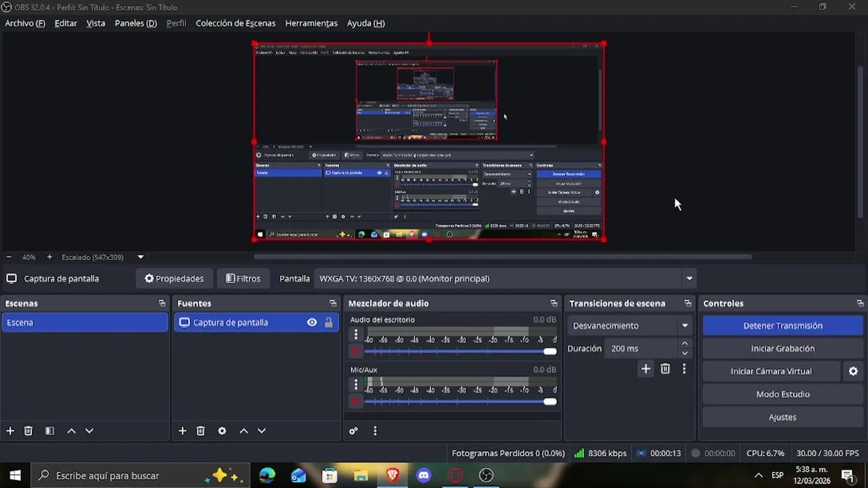Image resolution: width=868 pixels, height=488 pixels.
Task: Decrease transition Duración with down arrow
Action: 684,353
